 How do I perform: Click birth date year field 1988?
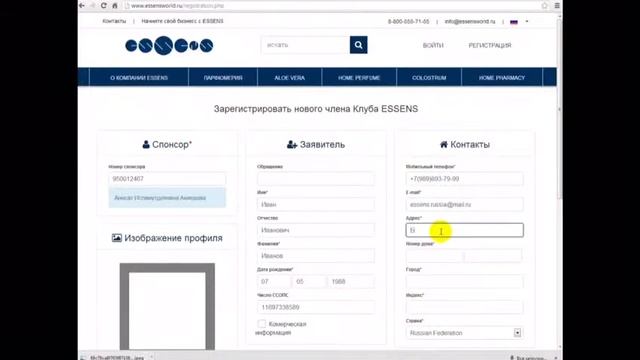point(351,282)
